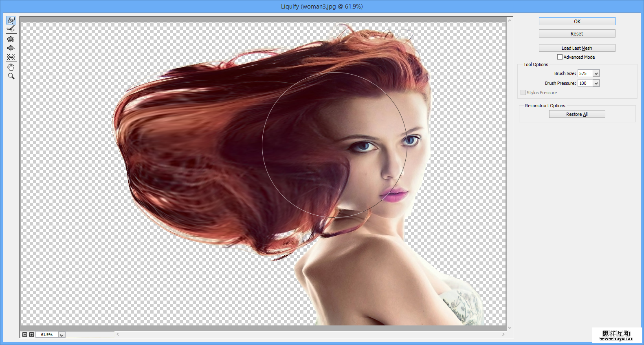The image size is (644, 345).
Task: Click the Restore All button
Action: click(577, 114)
